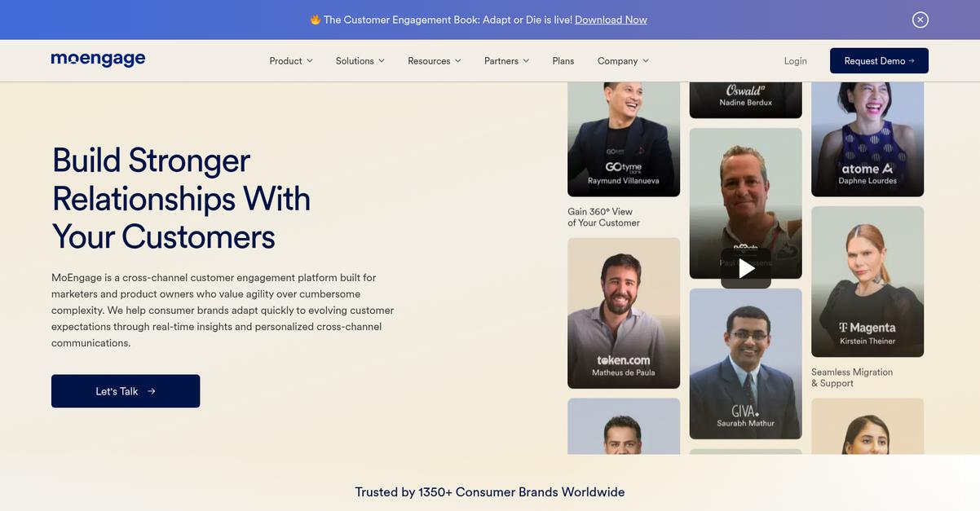The width and height of the screenshot is (980, 511).
Task: Click the fire emoji in the banner
Action: 315,20
